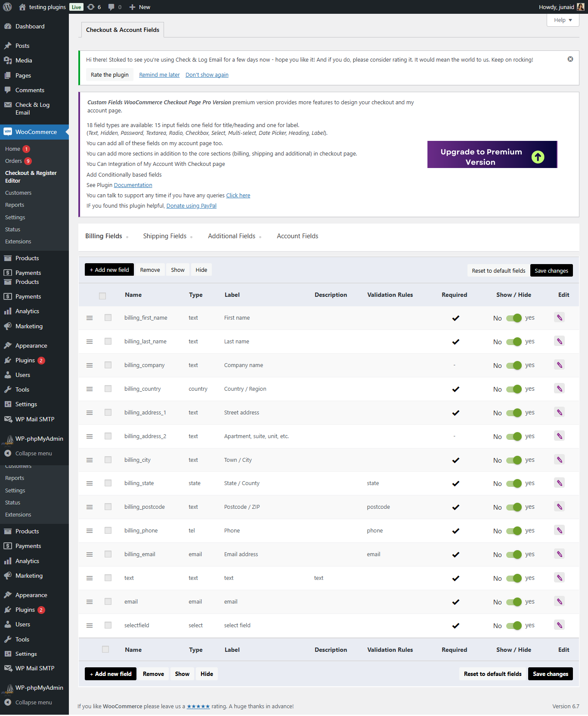The width and height of the screenshot is (588, 716).
Task: Toggle the bottom select-all checkbox in table footer
Action: coord(105,649)
